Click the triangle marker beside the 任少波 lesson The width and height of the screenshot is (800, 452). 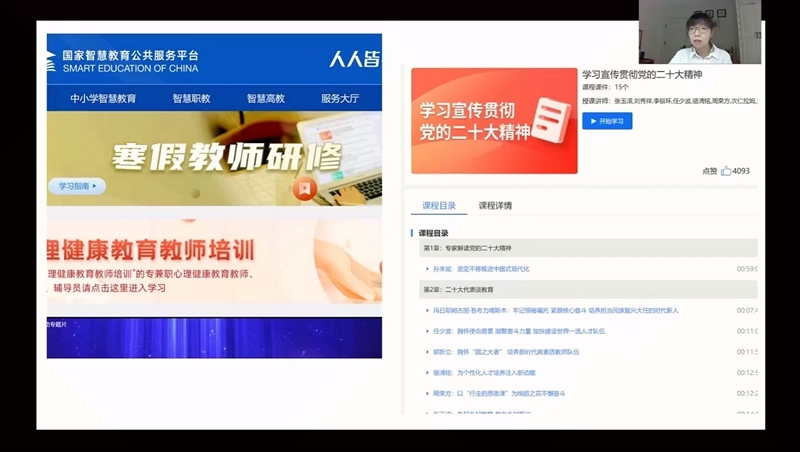pos(427,331)
